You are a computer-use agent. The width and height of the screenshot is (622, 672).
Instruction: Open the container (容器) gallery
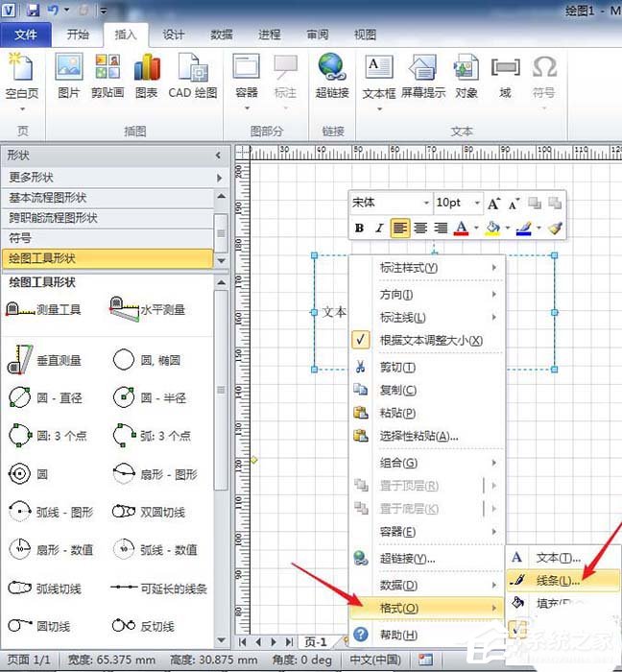(247, 82)
